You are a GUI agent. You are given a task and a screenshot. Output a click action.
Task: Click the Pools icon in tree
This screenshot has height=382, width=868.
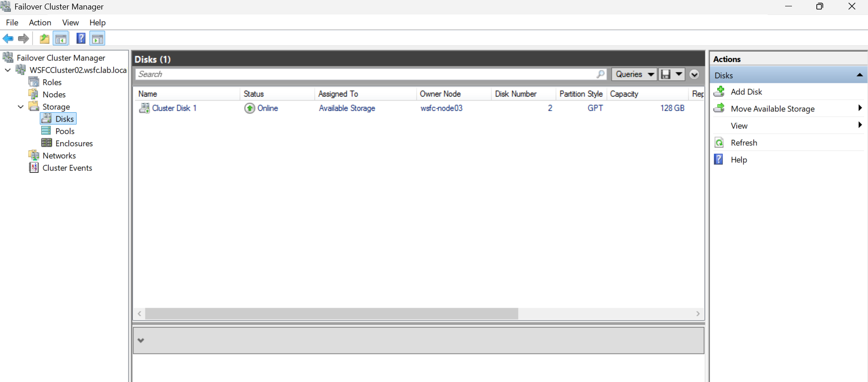tap(46, 131)
